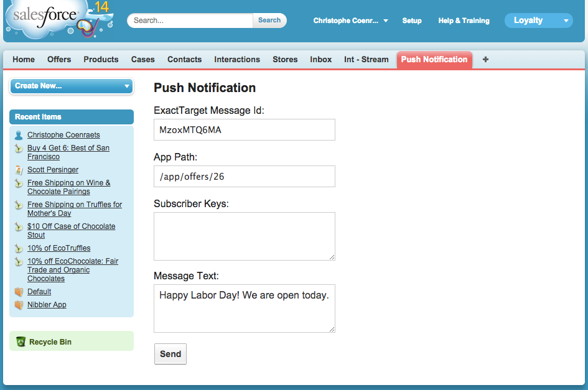Viewport: 588px width, 390px height.
Task: Click the icon beside 10% off EcoChocolate
Action: click(x=19, y=261)
